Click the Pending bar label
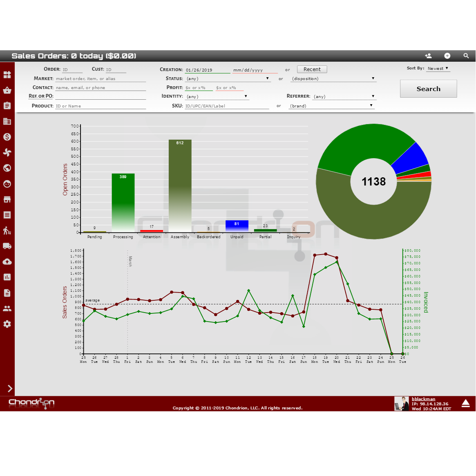Viewport: 476px width, 476px height. point(95,237)
